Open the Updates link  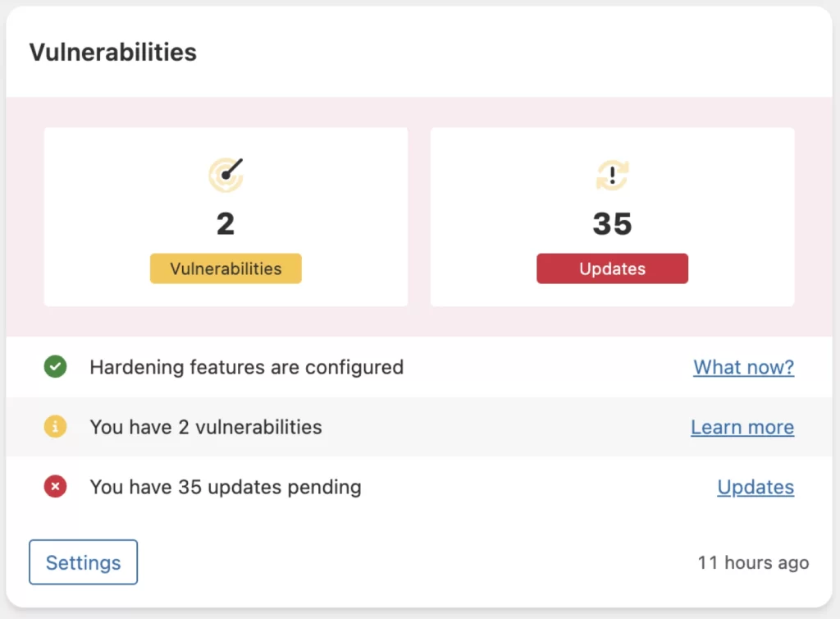click(755, 487)
